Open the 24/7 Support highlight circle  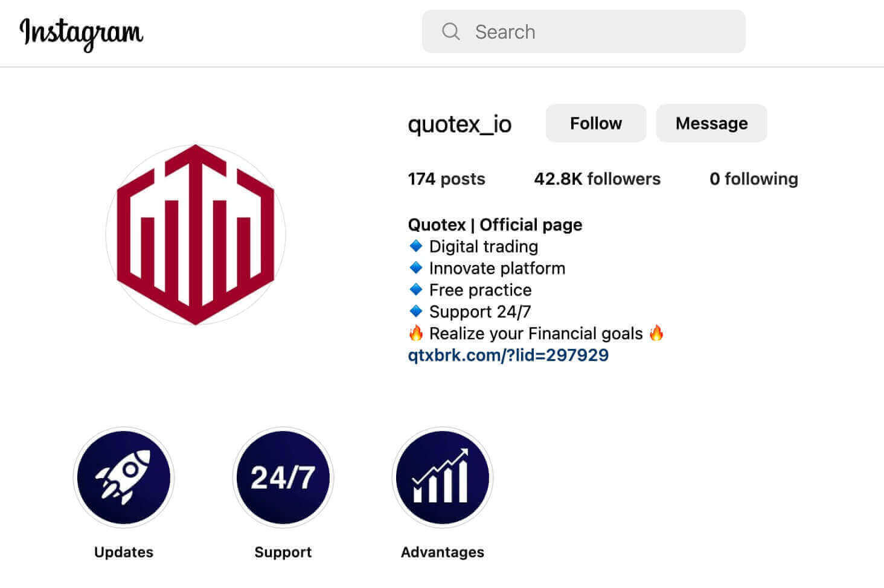click(283, 478)
